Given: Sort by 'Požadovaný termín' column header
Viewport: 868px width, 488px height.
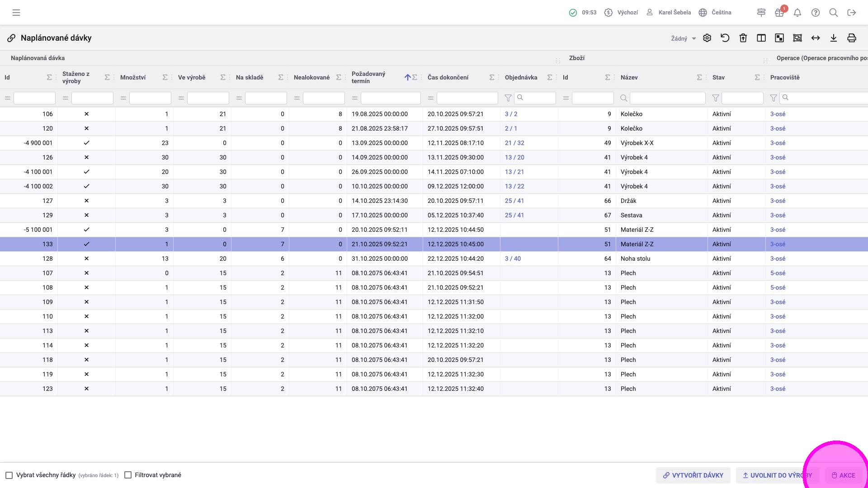Looking at the screenshot, I should point(368,77).
